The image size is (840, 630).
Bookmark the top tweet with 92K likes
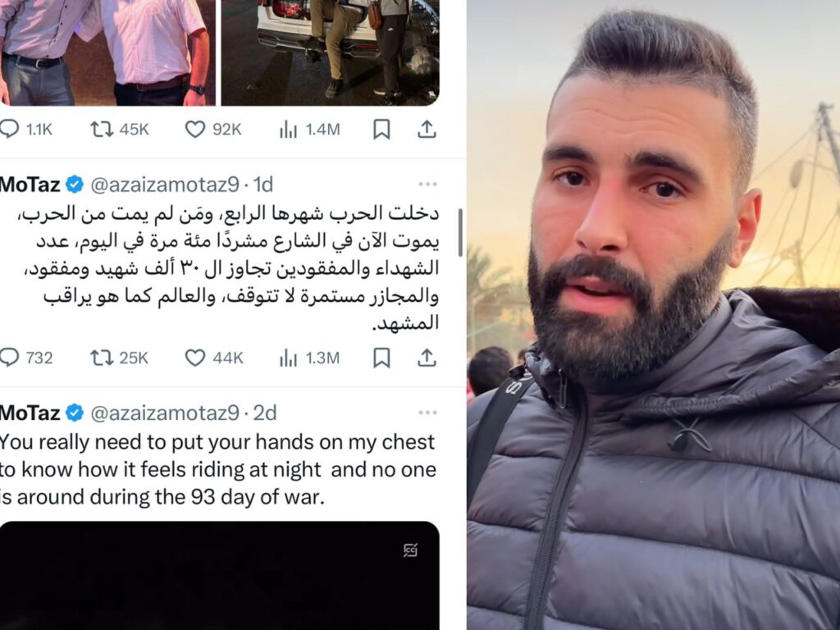coord(381,129)
